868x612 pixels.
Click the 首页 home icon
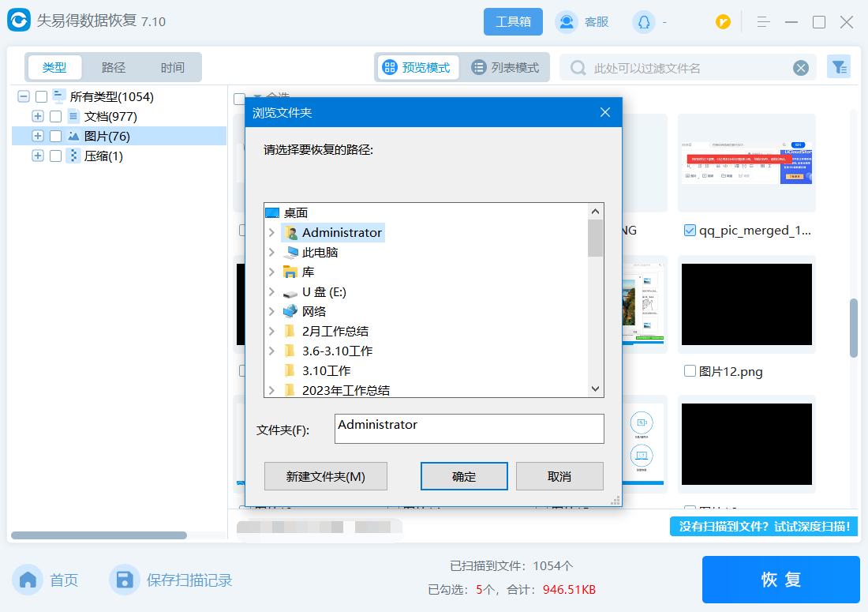(x=27, y=580)
